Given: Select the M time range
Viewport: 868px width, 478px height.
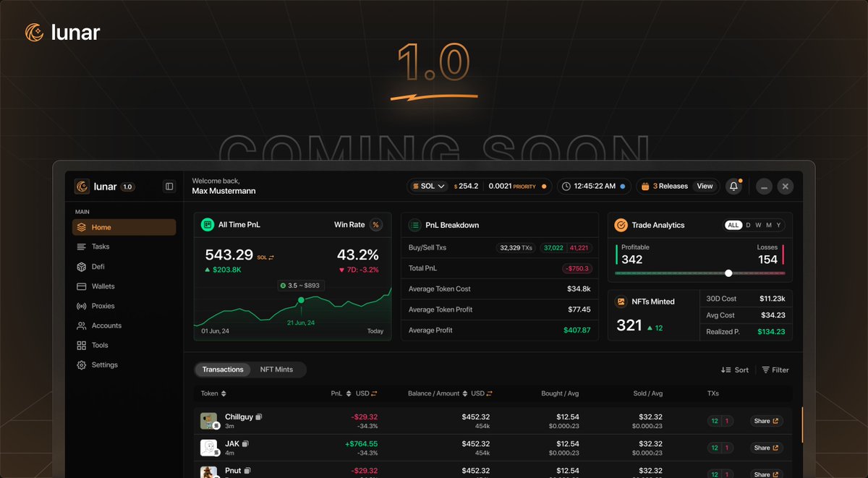Looking at the screenshot, I should coord(768,226).
